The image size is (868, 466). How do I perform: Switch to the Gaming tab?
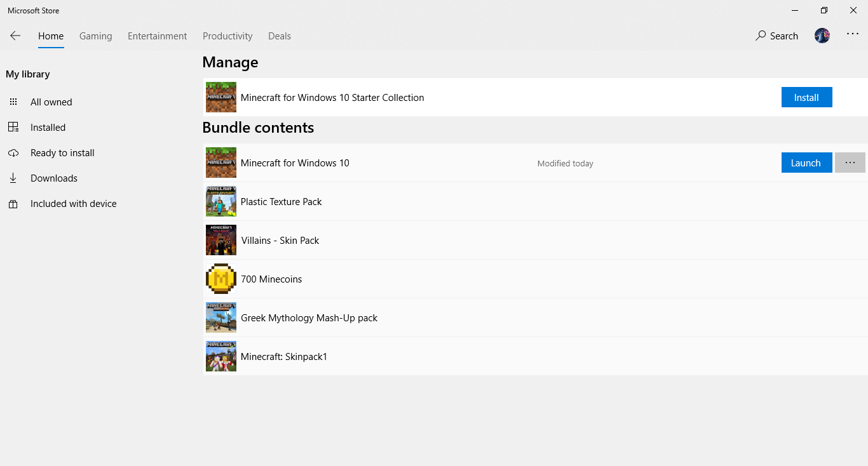point(96,36)
